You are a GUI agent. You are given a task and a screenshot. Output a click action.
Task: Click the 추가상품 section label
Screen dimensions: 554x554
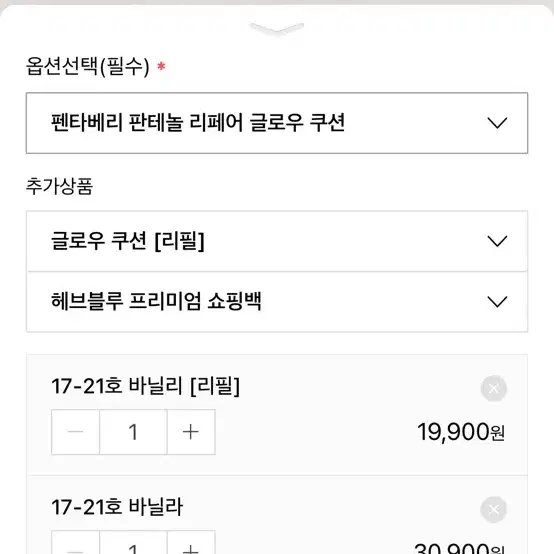tap(59, 186)
